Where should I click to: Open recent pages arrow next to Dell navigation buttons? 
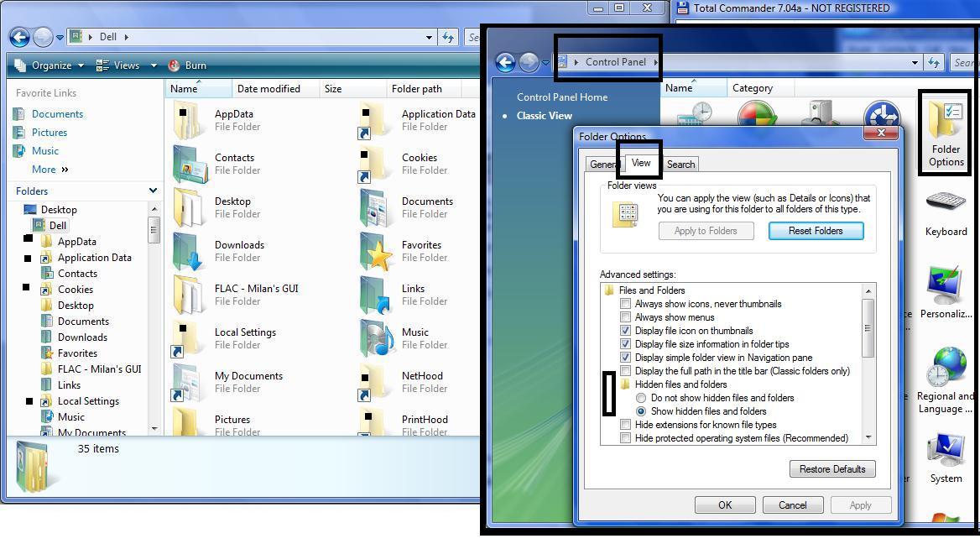pyautogui.click(x=60, y=38)
